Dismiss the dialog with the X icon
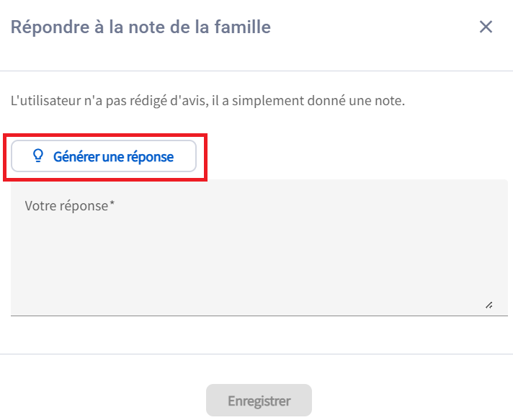Screen dimensions: 513x420 [486, 27]
